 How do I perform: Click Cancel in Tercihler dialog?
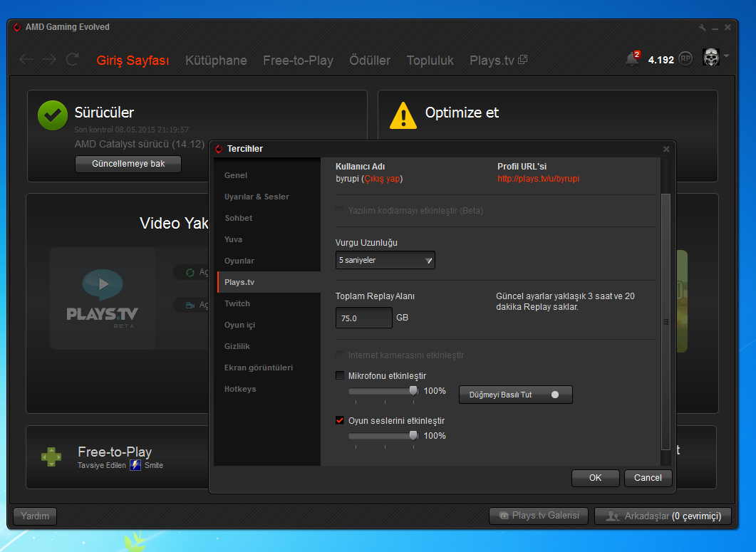(648, 478)
